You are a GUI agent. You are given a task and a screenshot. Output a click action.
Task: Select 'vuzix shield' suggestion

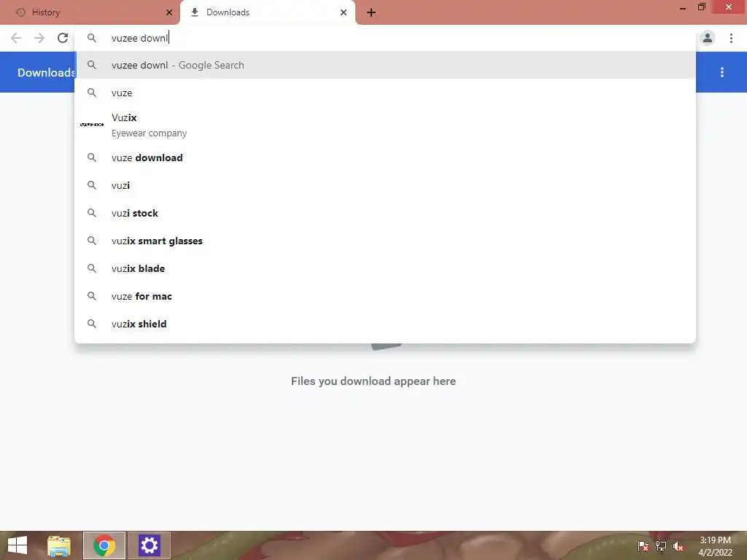(385, 324)
